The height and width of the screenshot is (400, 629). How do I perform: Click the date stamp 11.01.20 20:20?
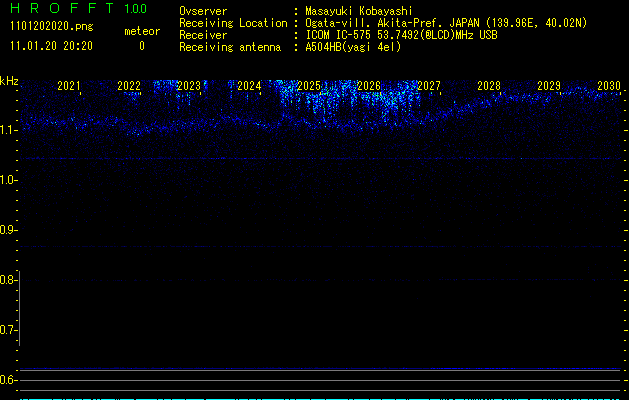[x=51, y=46]
